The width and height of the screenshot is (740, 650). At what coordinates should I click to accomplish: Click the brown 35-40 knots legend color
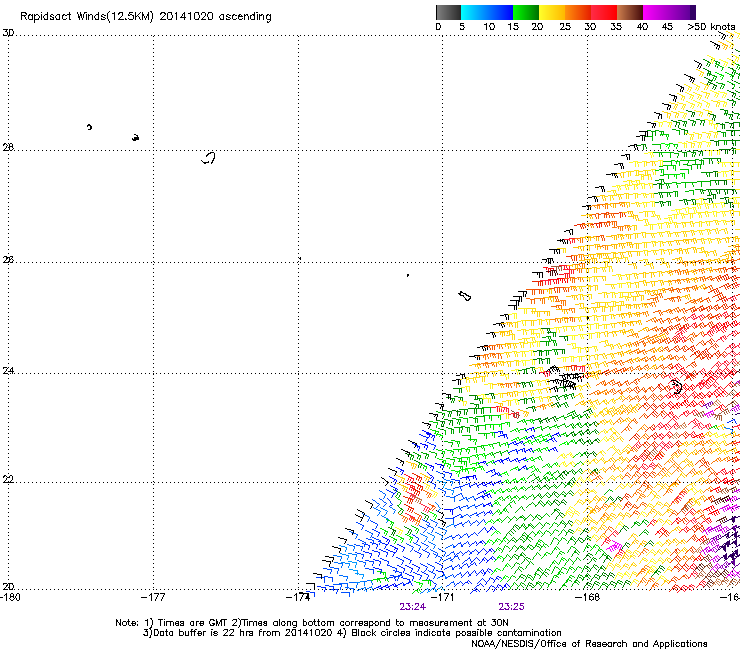point(630,12)
